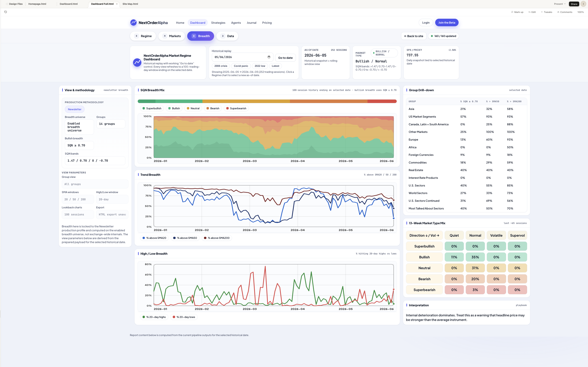Open the Site Map.html file tab
This screenshot has height=367, width=588.
click(130, 4)
